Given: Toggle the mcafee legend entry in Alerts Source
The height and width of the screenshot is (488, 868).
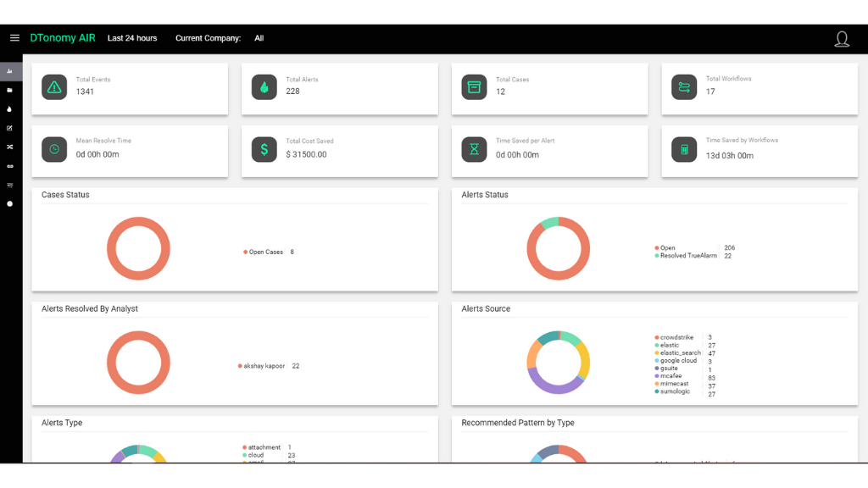Looking at the screenshot, I should point(671,377).
